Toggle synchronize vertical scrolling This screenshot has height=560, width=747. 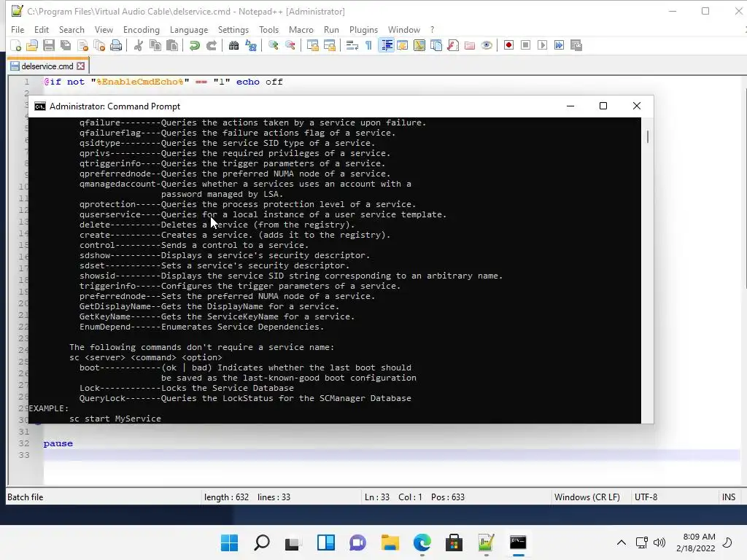point(312,45)
